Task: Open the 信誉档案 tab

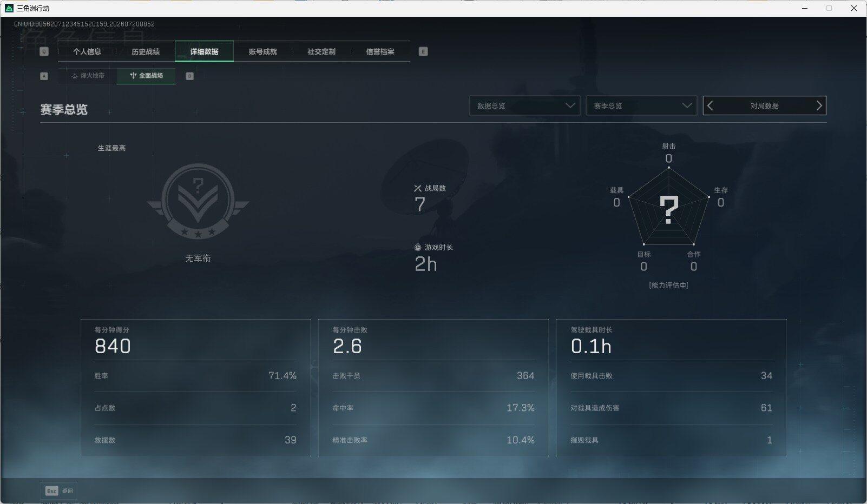Action: (x=380, y=52)
